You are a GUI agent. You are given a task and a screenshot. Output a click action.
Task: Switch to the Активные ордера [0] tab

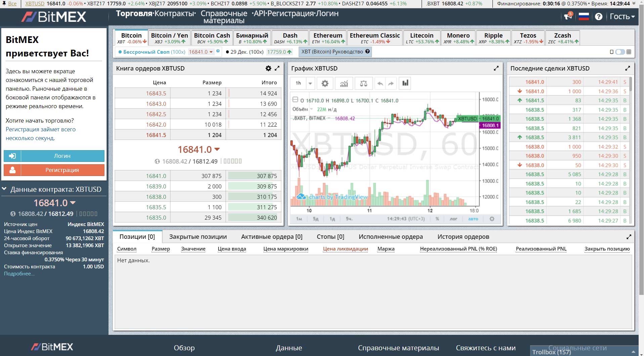pyautogui.click(x=272, y=237)
